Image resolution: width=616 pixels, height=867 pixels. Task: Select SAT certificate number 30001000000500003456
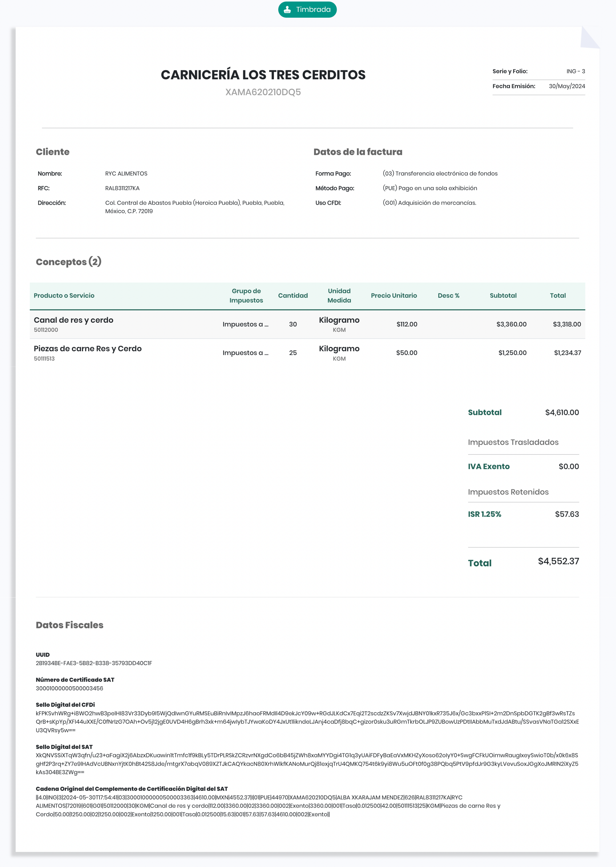[x=69, y=688]
